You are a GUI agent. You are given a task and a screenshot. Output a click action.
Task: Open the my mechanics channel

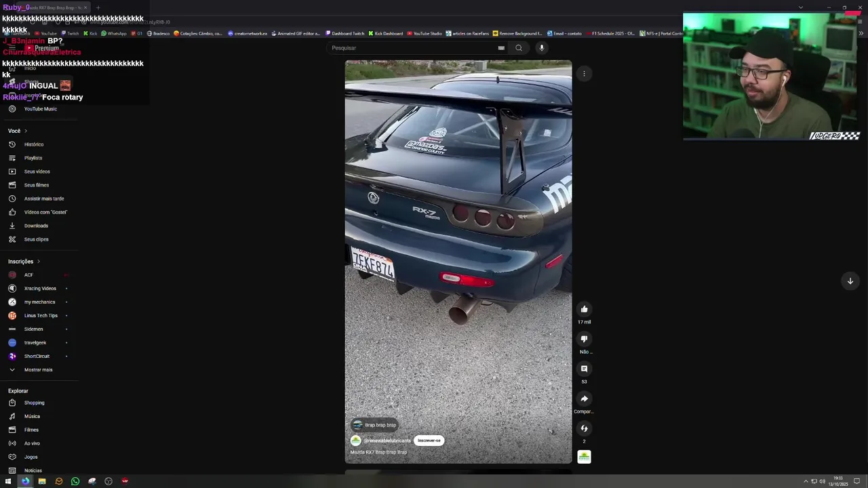(39, 302)
